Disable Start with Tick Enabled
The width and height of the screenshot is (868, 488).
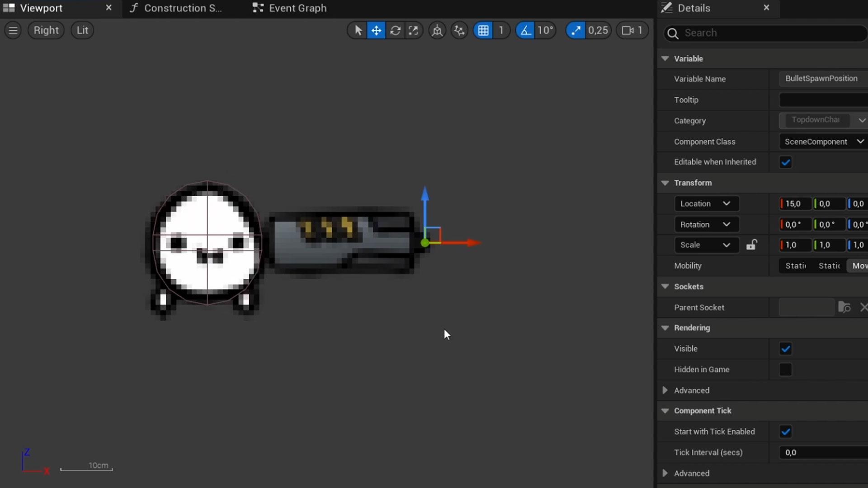tap(785, 432)
